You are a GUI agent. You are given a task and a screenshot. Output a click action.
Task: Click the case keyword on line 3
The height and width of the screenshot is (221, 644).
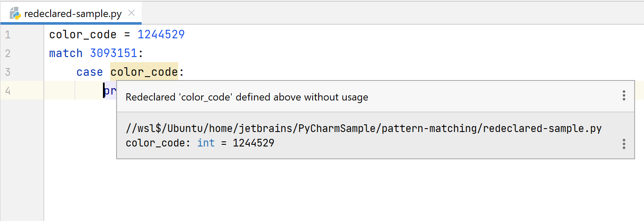(90, 72)
